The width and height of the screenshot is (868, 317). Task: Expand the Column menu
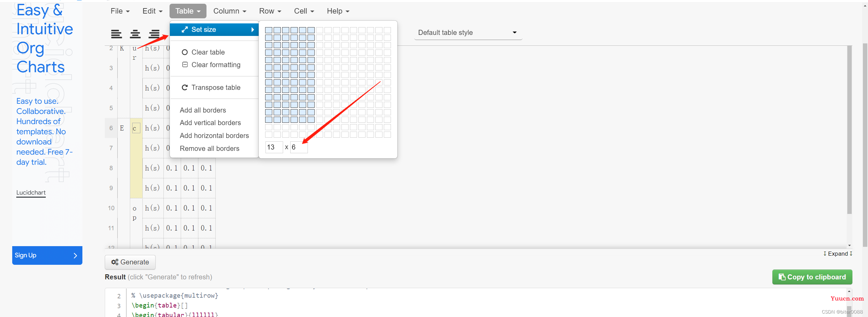(x=230, y=11)
